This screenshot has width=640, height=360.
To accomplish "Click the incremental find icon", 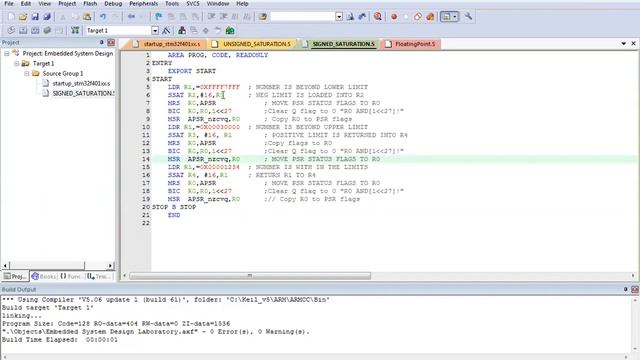I will click(x=362, y=17).
